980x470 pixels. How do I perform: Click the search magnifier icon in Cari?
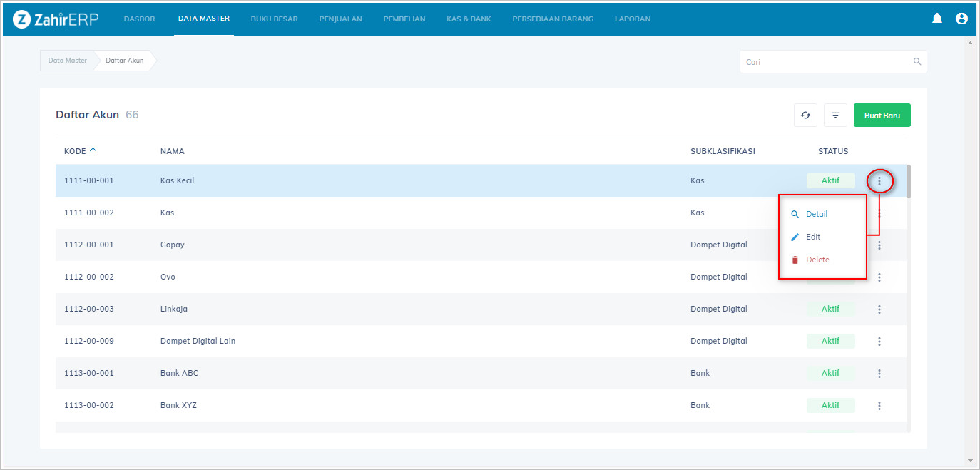point(917,62)
